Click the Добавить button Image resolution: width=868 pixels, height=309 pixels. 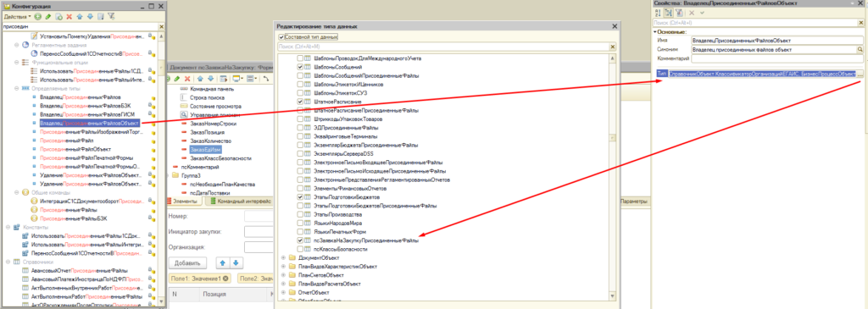187,262
